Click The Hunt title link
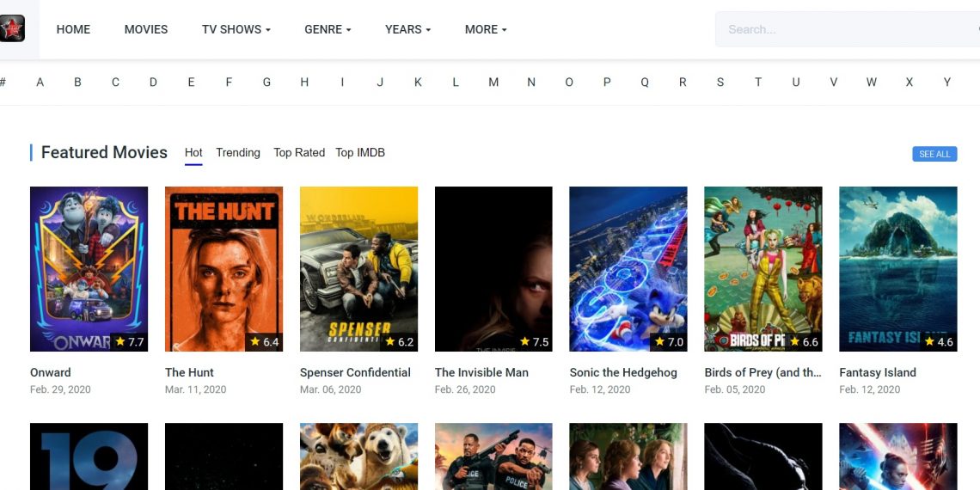This screenshot has height=490, width=980. [189, 372]
